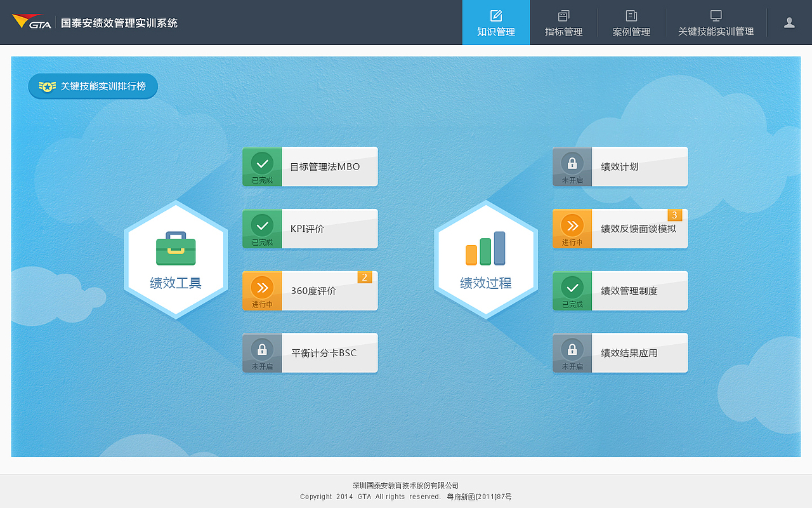Go to the 案例管理 tab
The image size is (812, 508).
pyautogui.click(x=631, y=22)
